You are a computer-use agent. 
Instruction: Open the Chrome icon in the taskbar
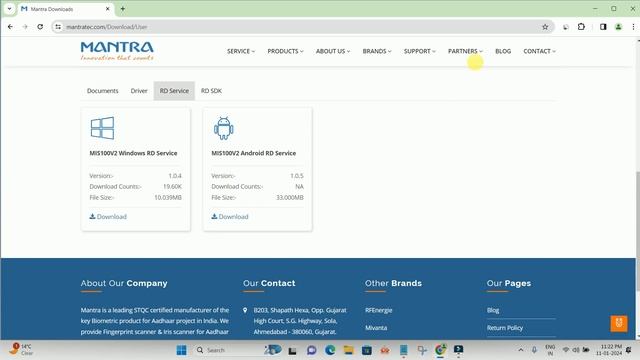[x=440, y=350]
